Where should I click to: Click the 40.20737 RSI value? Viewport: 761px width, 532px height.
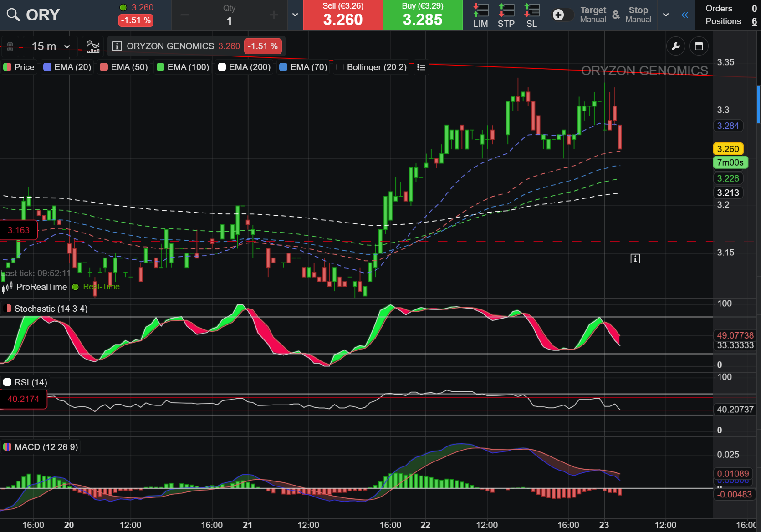pyautogui.click(x=735, y=409)
